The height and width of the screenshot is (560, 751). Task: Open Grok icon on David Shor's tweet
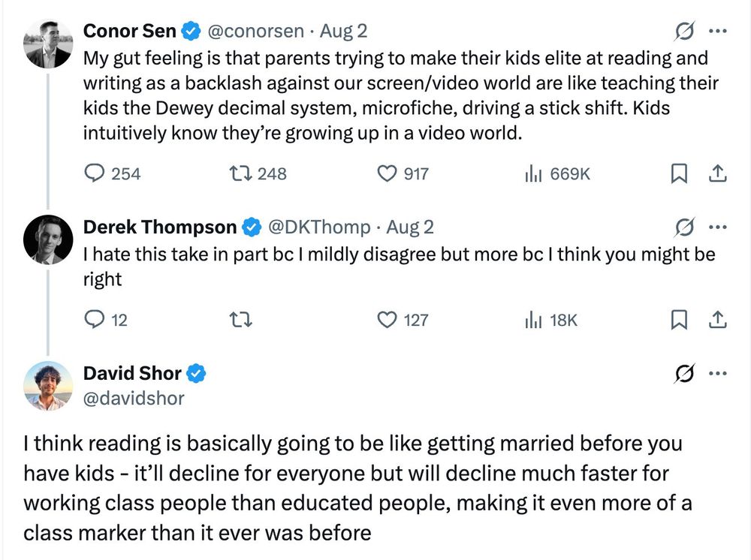point(684,373)
